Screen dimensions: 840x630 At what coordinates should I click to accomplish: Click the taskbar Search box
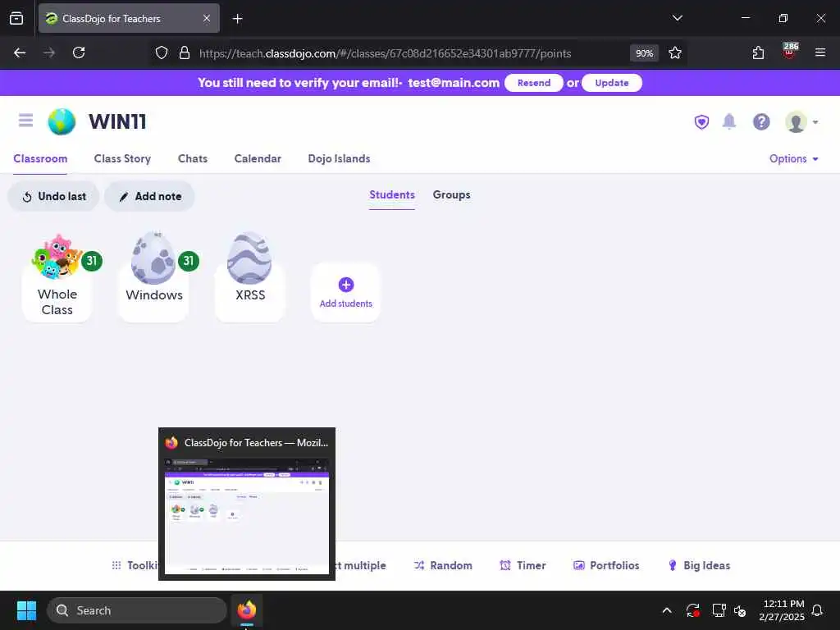coord(137,610)
